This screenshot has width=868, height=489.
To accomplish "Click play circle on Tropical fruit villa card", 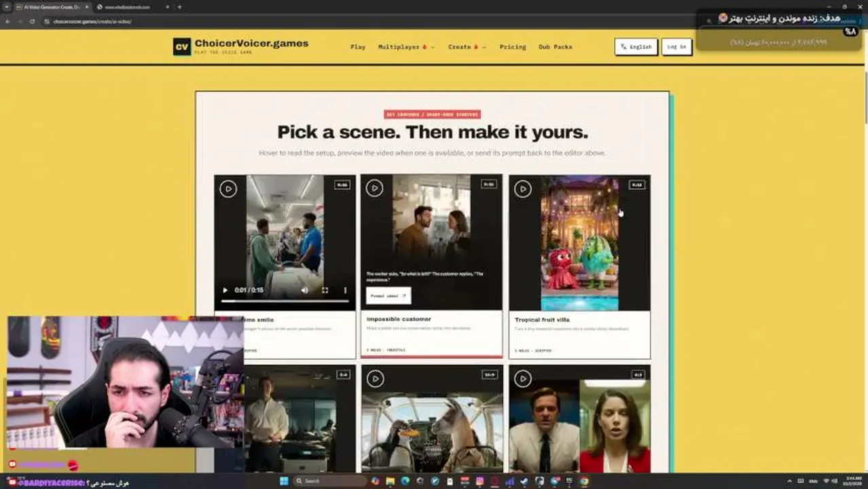I will [522, 189].
